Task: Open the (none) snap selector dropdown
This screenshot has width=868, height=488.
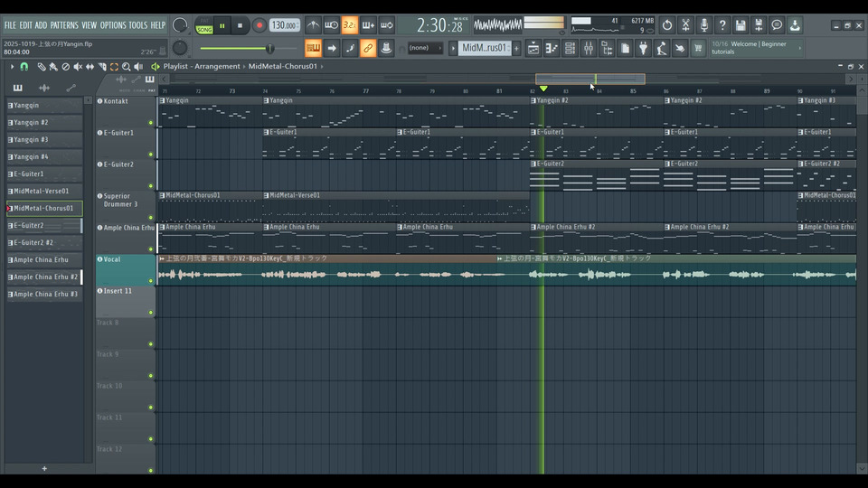Action: [x=425, y=48]
